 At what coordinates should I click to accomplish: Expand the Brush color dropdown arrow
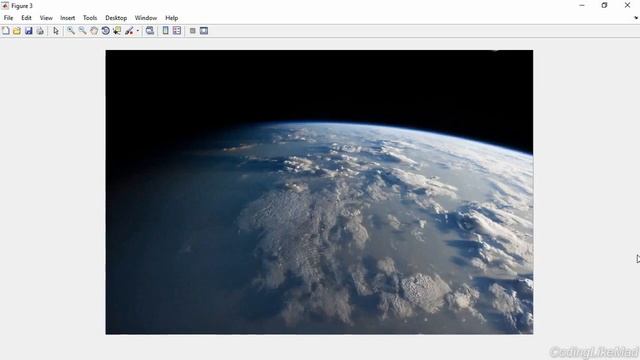click(x=138, y=31)
